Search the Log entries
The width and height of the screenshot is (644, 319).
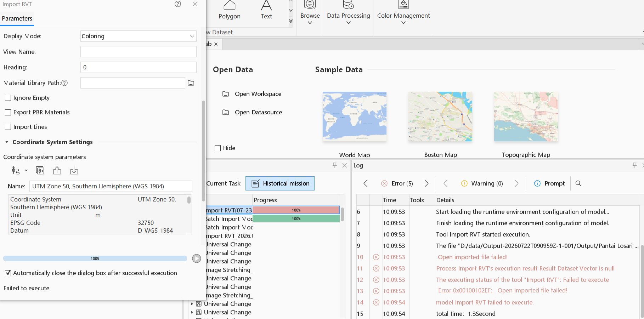tap(578, 183)
